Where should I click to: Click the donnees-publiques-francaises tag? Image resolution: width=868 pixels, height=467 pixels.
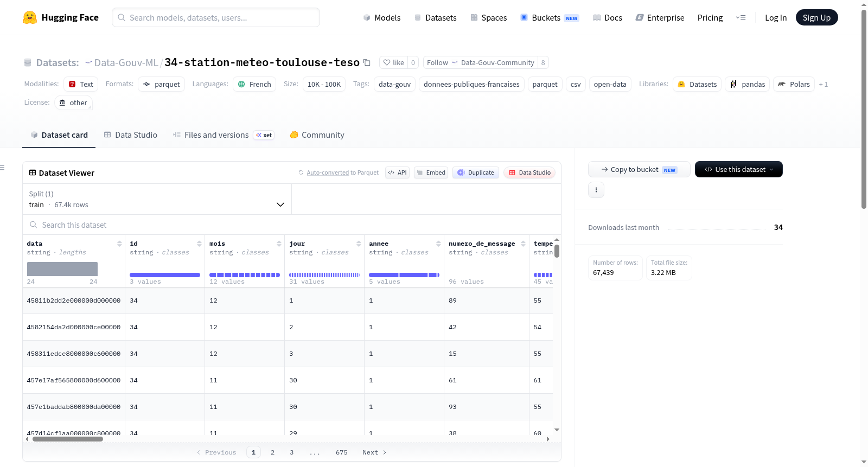pyautogui.click(x=471, y=84)
